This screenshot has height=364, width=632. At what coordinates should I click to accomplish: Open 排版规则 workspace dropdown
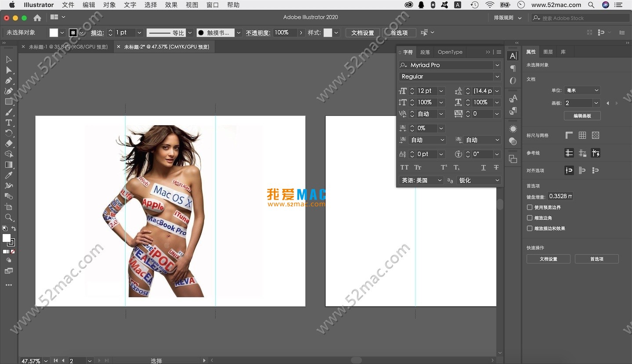coord(508,18)
